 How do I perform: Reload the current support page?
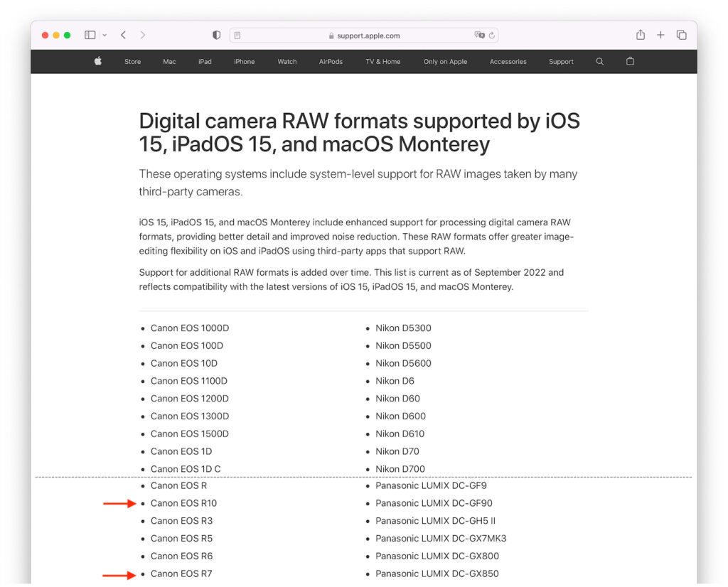coord(492,35)
